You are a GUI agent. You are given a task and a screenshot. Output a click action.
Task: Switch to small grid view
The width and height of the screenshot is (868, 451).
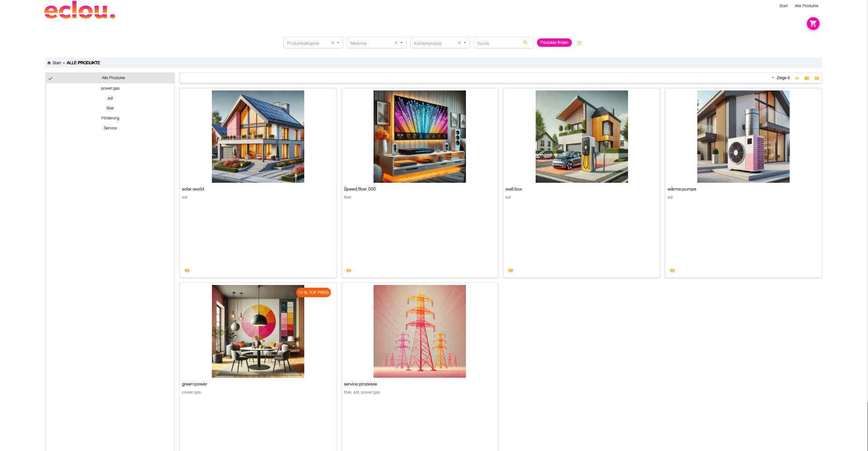(816, 78)
